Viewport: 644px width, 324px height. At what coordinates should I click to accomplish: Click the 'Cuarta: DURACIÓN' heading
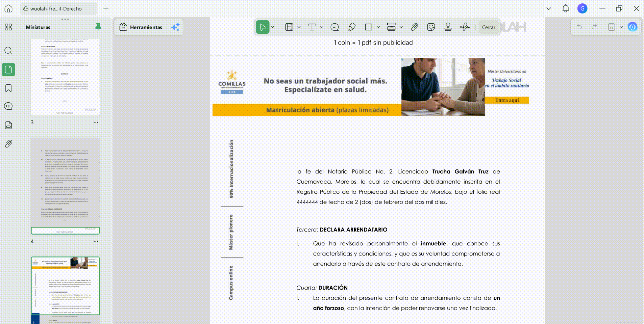pyautogui.click(x=322, y=288)
